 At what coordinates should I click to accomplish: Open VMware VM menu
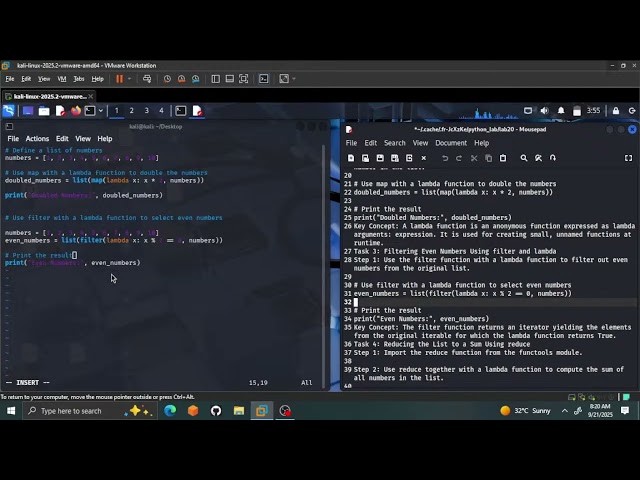62,79
